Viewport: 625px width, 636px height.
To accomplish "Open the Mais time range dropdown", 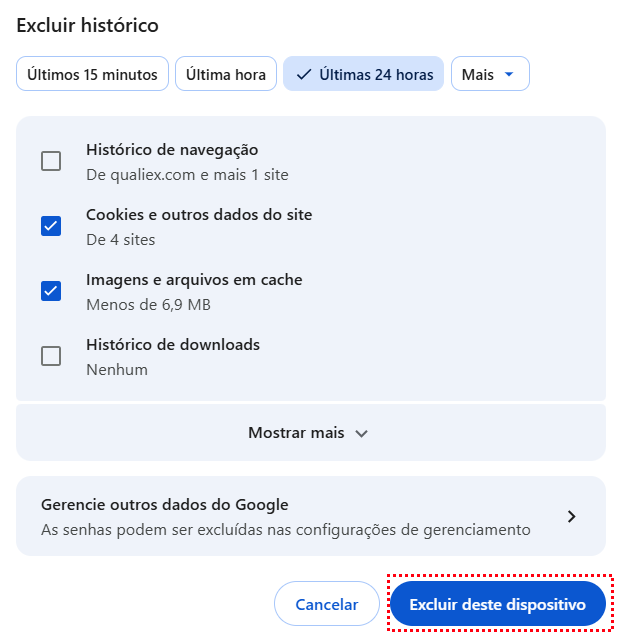I will pos(490,74).
